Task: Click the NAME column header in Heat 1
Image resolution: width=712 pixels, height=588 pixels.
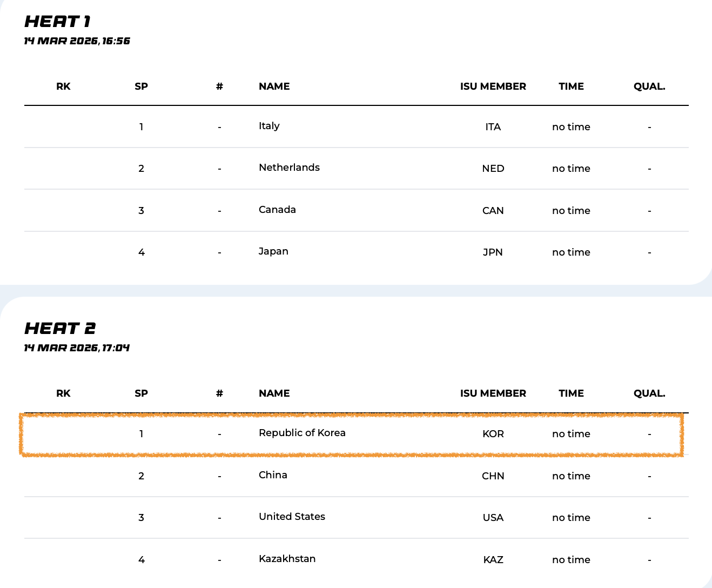Action: [x=274, y=86]
